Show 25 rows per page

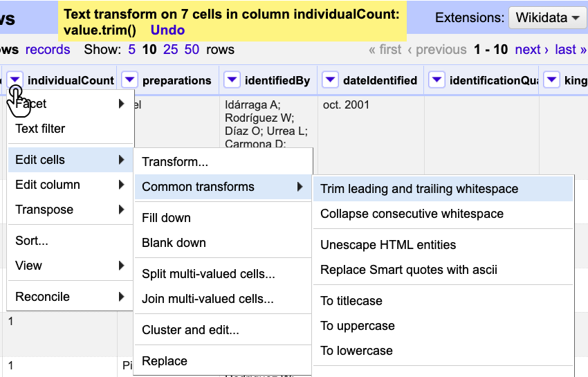(171, 50)
